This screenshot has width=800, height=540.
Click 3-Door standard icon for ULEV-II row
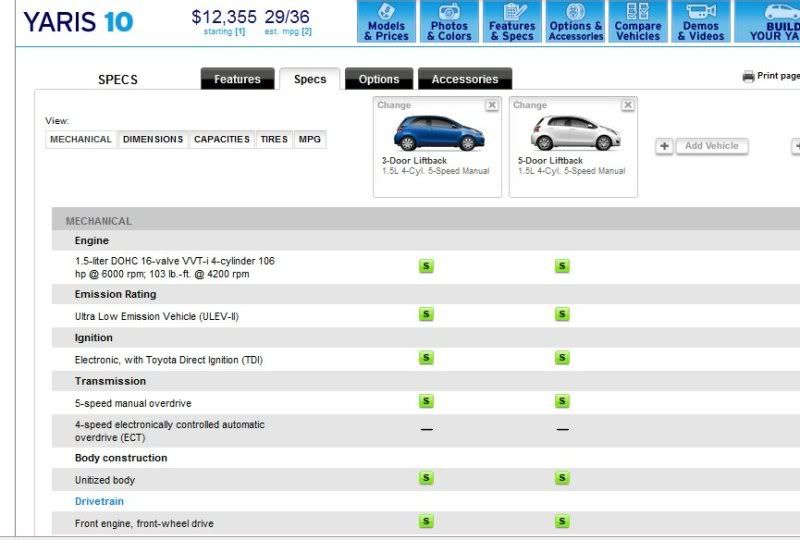pos(426,314)
